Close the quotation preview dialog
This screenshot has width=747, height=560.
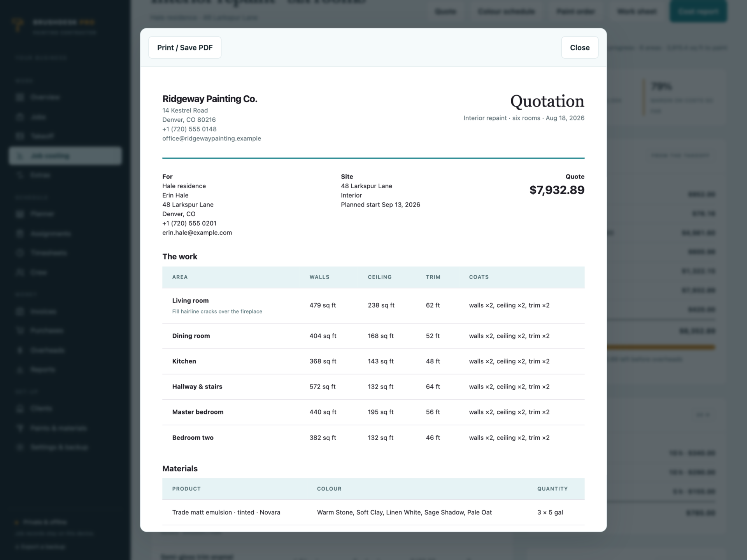(580, 47)
